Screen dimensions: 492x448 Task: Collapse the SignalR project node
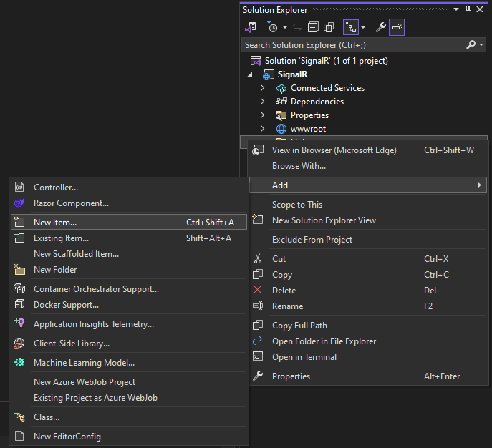pyautogui.click(x=250, y=74)
